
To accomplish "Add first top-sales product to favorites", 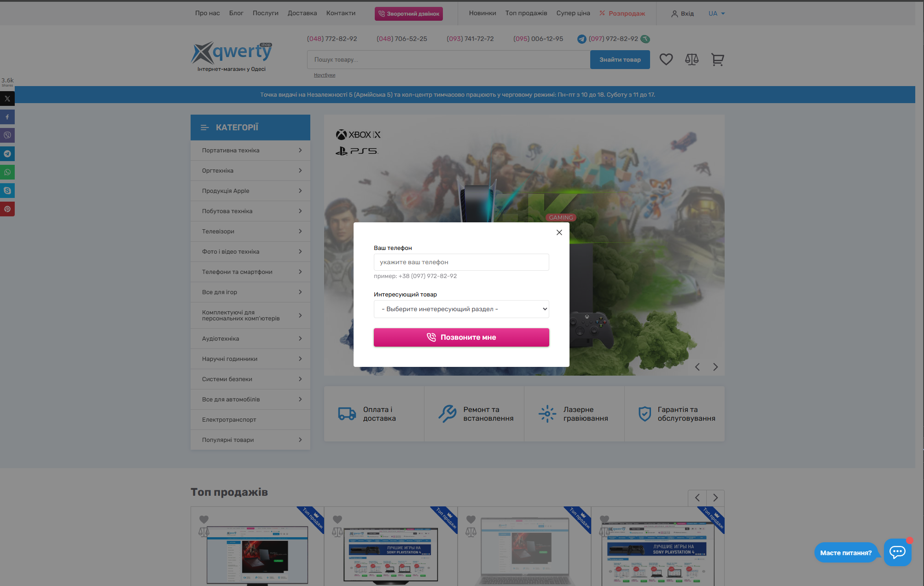I will [x=204, y=519].
